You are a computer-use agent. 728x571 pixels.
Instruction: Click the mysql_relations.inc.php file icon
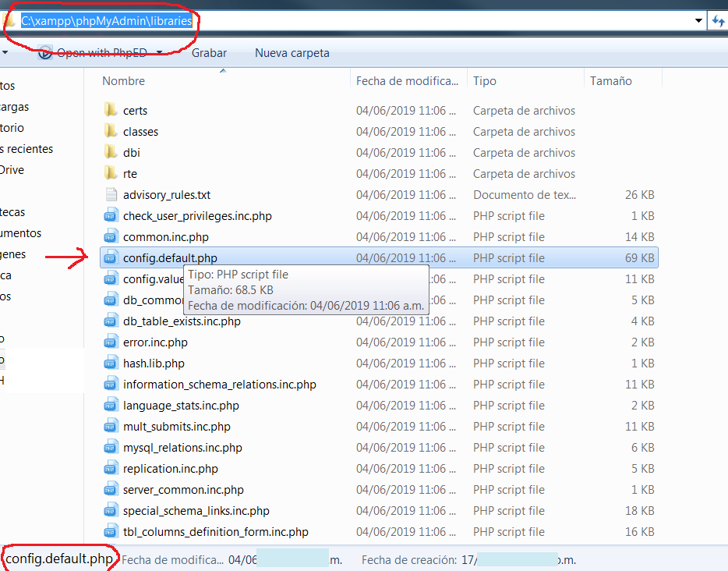point(111,447)
